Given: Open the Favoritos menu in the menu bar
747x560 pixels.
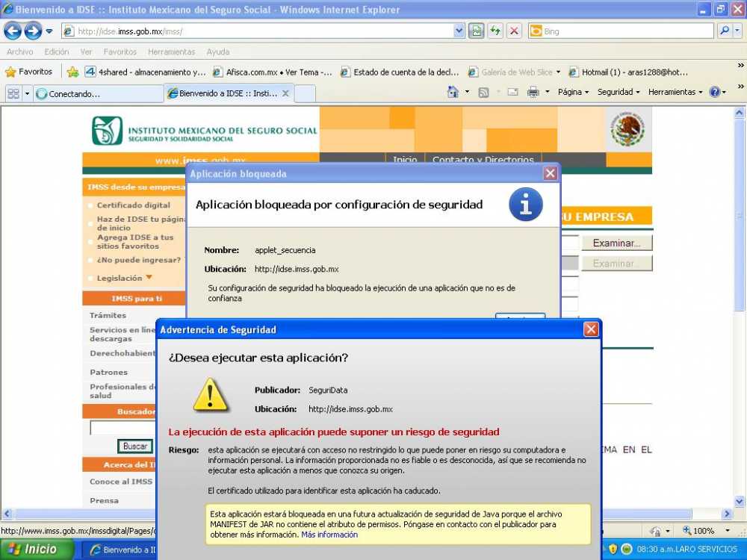Looking at the screenshot, I should pyautogui.click(x=120, y=52).
